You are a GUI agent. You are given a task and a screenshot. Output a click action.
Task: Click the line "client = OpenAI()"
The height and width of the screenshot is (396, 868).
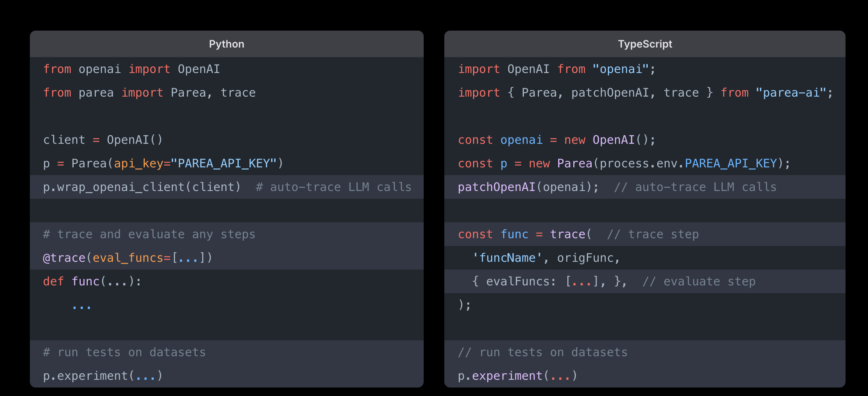(103, 140)
